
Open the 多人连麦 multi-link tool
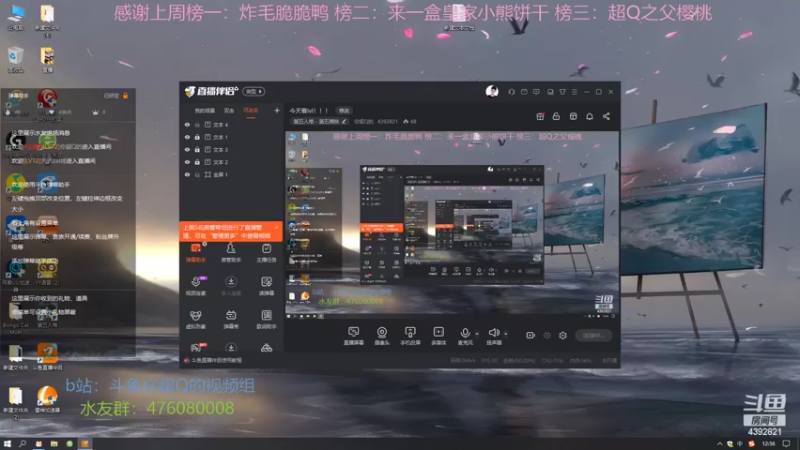(231, 286)
